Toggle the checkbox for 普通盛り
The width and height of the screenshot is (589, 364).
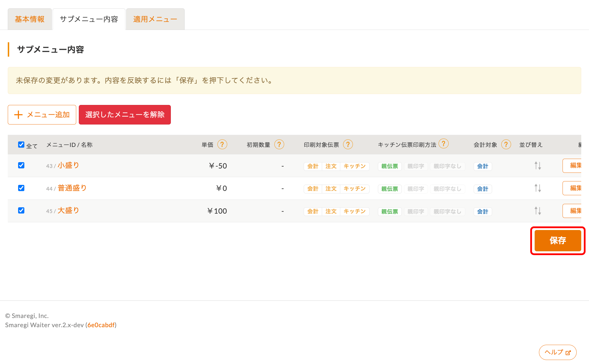coord(21,188)
